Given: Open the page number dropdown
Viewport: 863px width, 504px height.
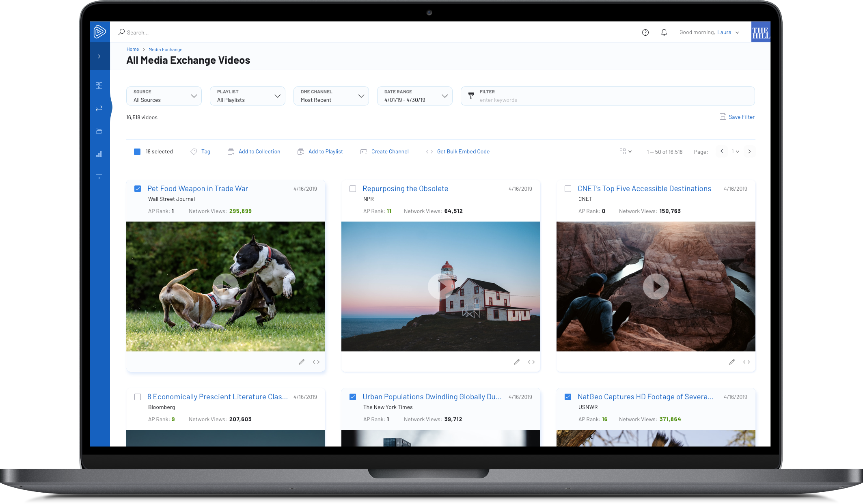Looking at the screenshot, I should 736,151.
